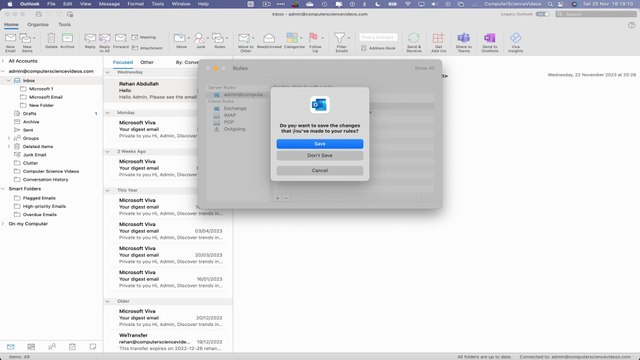
Task: Open the Rules dropdown arrow in toolbar
Action: pos(227,38)
